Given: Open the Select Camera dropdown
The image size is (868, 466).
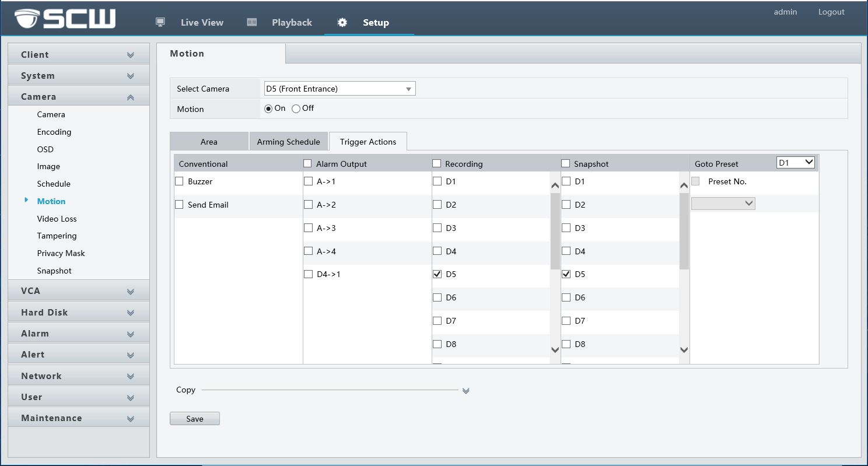Looking at the screenshot, I should [339, 89].
